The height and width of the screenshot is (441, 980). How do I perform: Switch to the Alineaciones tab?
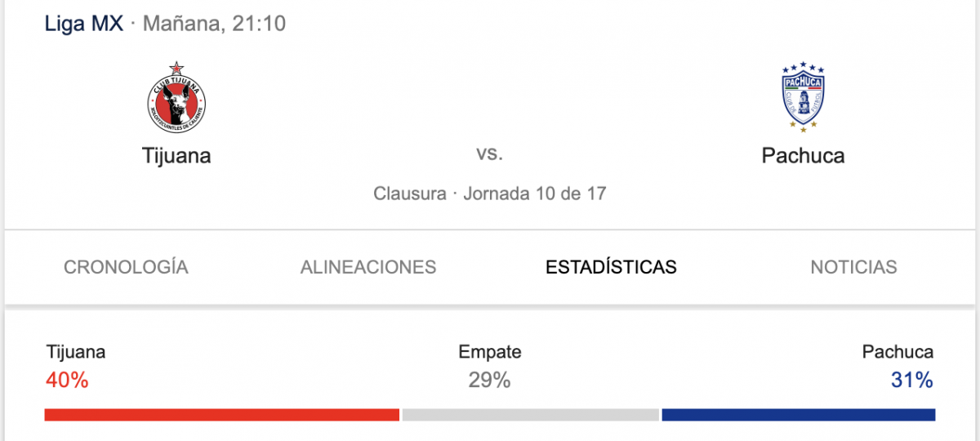tap(368, 267)
